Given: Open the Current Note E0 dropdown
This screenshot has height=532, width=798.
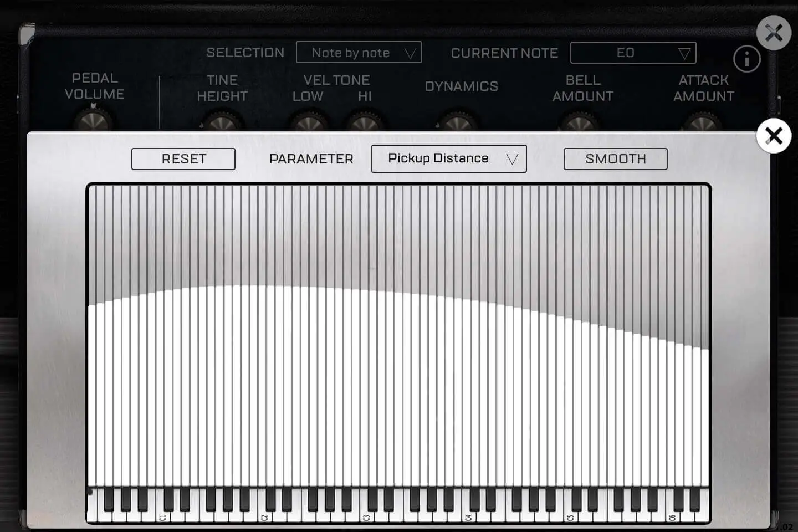Looking at the screenshot, I should (x=633, y=53).
